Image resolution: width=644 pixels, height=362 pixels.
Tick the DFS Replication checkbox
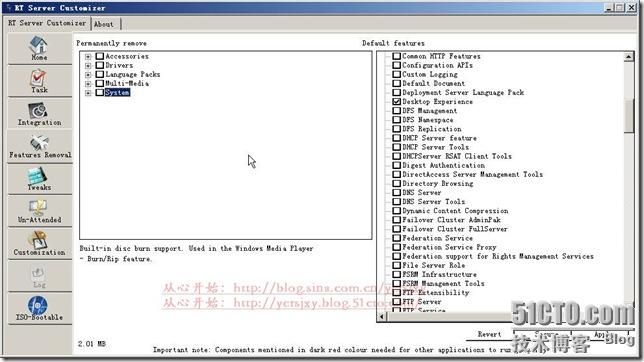pyautogui.click(x=396, y=129)
